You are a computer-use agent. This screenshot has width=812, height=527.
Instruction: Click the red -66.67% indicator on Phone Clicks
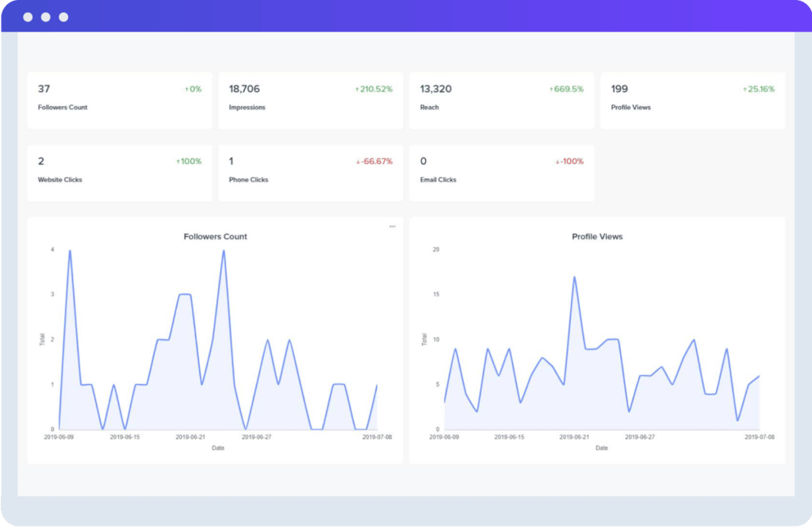373,161
